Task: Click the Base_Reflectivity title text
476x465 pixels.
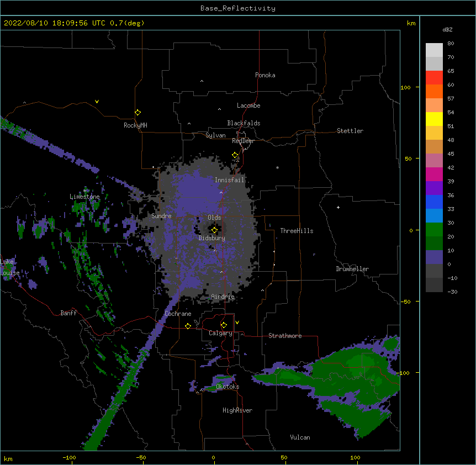Action: [x=238, y=8]
